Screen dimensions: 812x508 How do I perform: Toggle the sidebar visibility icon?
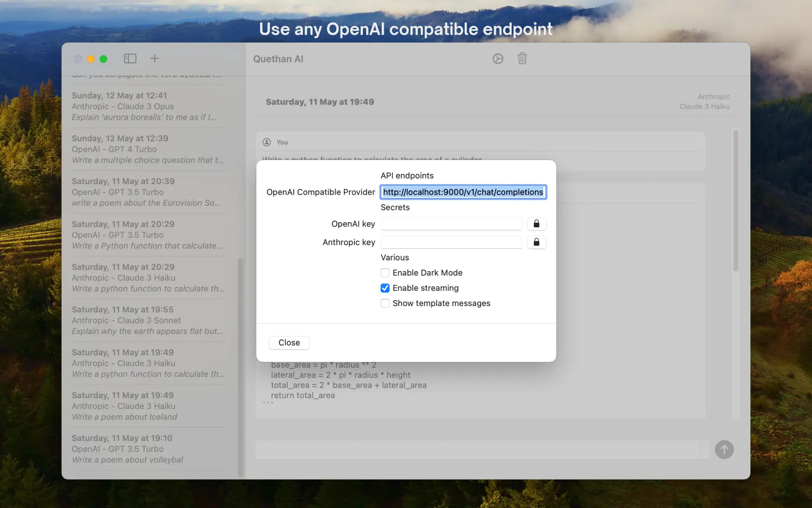[130, 58]
